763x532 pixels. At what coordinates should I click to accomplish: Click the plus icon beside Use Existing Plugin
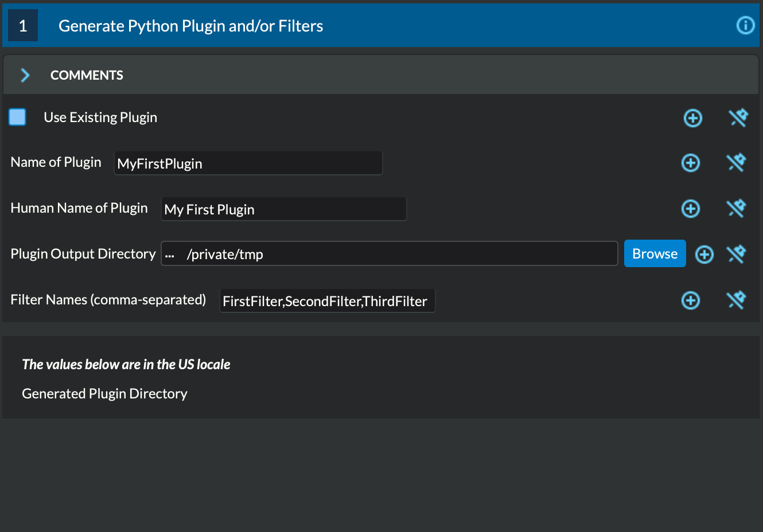tap(692, 118)
